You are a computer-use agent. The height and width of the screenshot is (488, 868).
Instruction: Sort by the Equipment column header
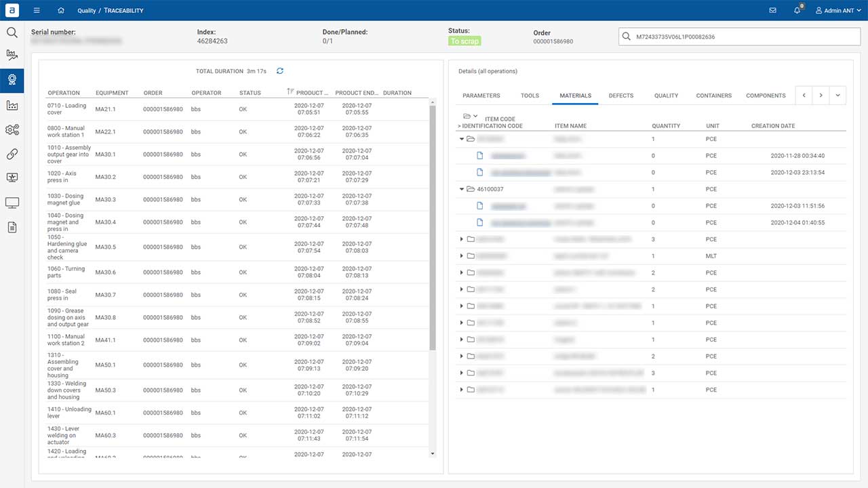click(112, 93)
